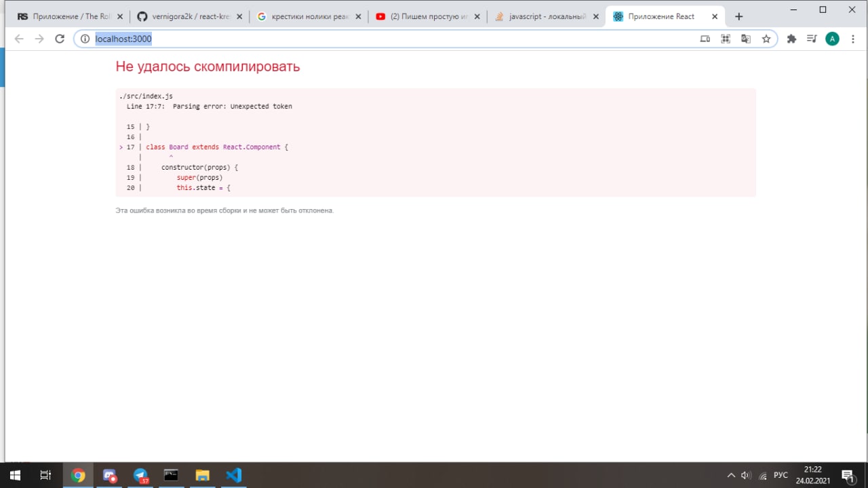Switch to крестики нолики реак Google tab
This screenshot has height=488, width=868.
click(x=309, y=16)
